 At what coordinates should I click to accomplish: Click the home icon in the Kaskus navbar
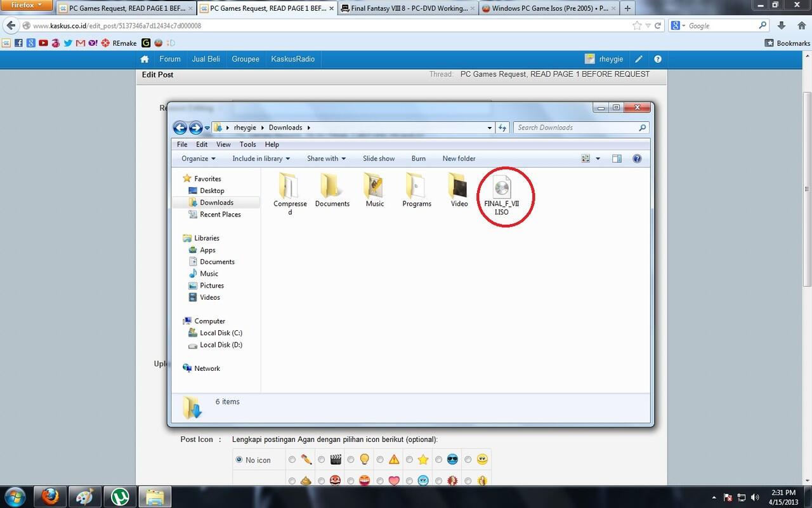(144, 58)
